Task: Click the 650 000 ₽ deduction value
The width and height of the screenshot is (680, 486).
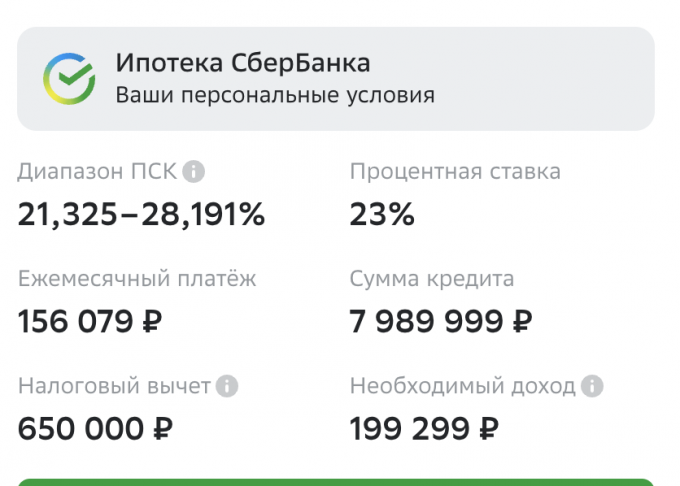Action: pos(96,429)
